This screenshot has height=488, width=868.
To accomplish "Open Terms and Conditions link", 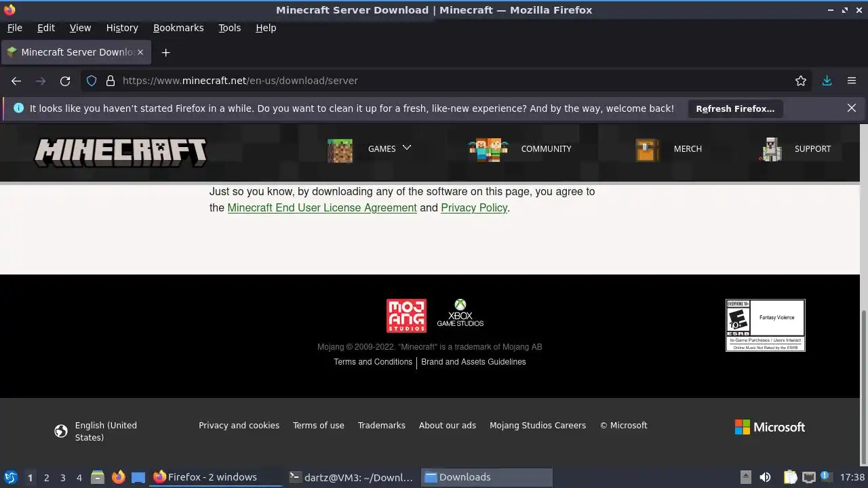I will 373,362.
